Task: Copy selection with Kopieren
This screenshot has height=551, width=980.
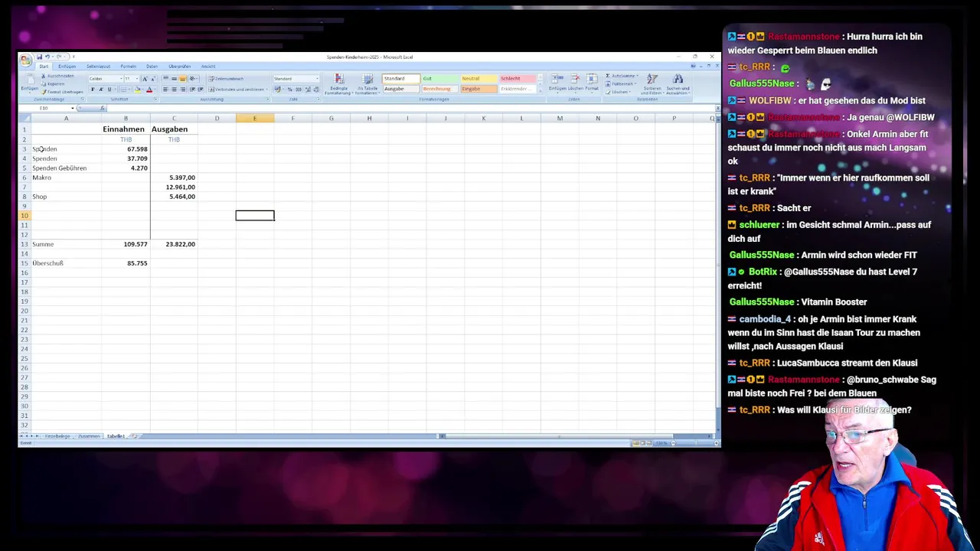Action: (54, 84)
